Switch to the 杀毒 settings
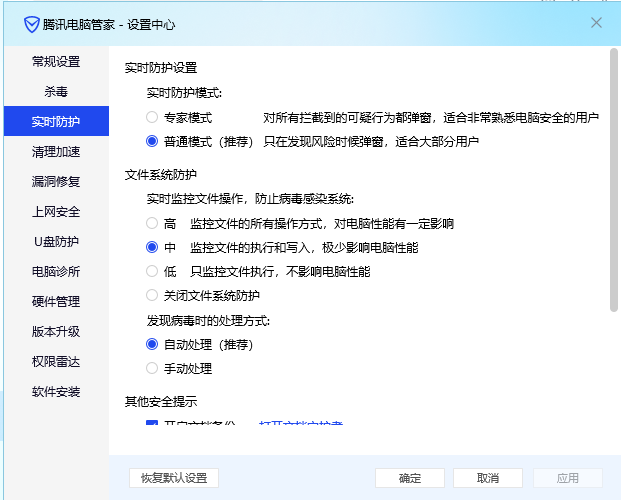This screenshot has width=621, height=500. 56,92
